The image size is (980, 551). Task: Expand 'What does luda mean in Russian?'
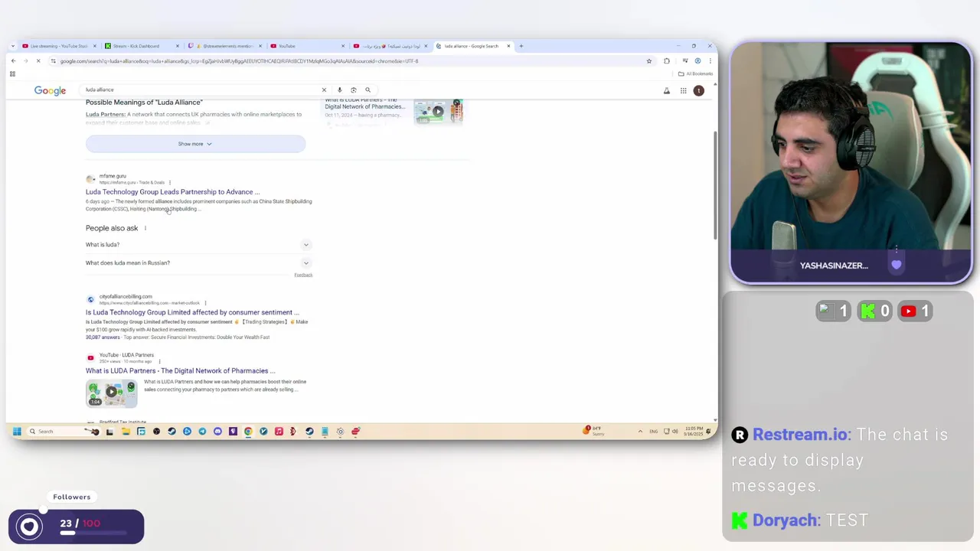click(x=198, y=263)
